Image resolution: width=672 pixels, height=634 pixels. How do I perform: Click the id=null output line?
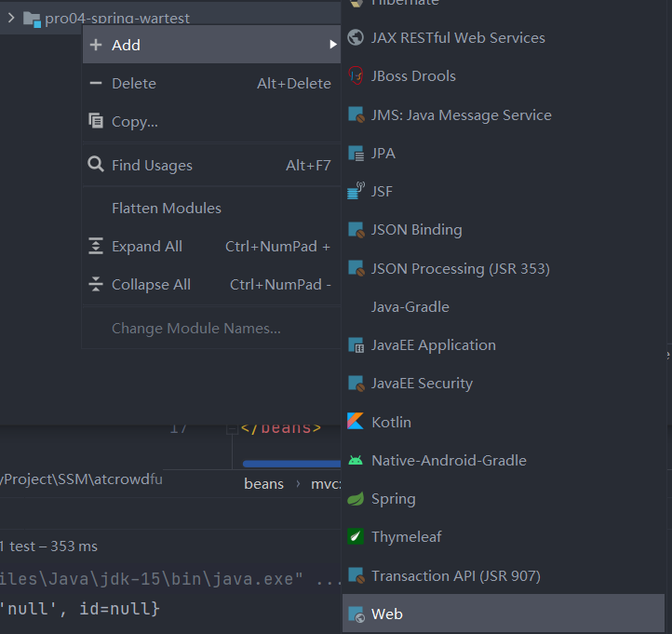pos(80,609)
